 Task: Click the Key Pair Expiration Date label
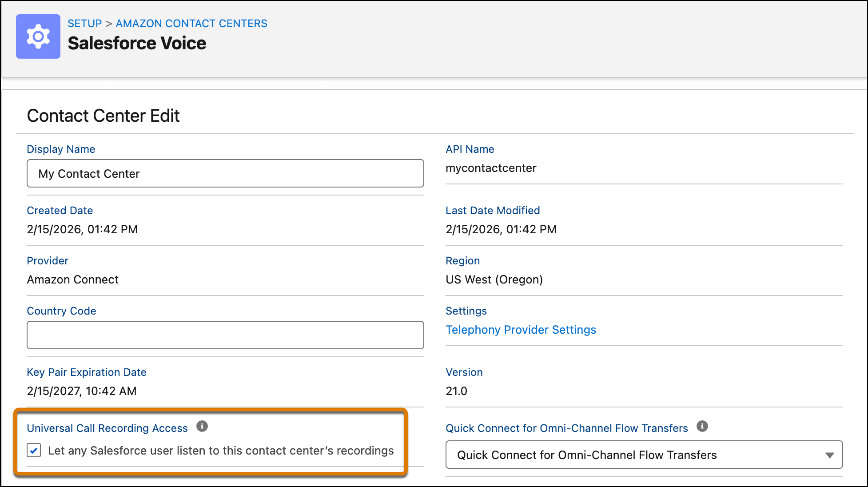click(87, 372)
